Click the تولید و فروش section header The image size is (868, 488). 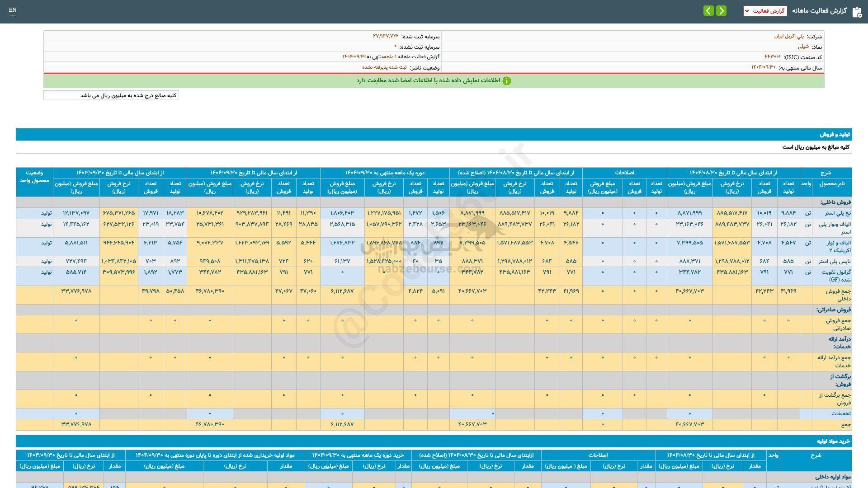click(835, 135)
